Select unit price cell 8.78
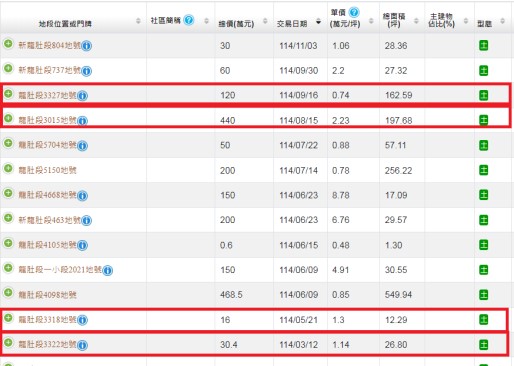 pos(341,195)
